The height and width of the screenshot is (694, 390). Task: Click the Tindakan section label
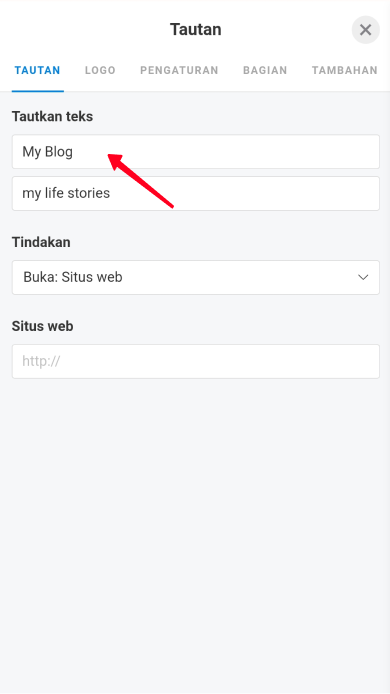41,242
